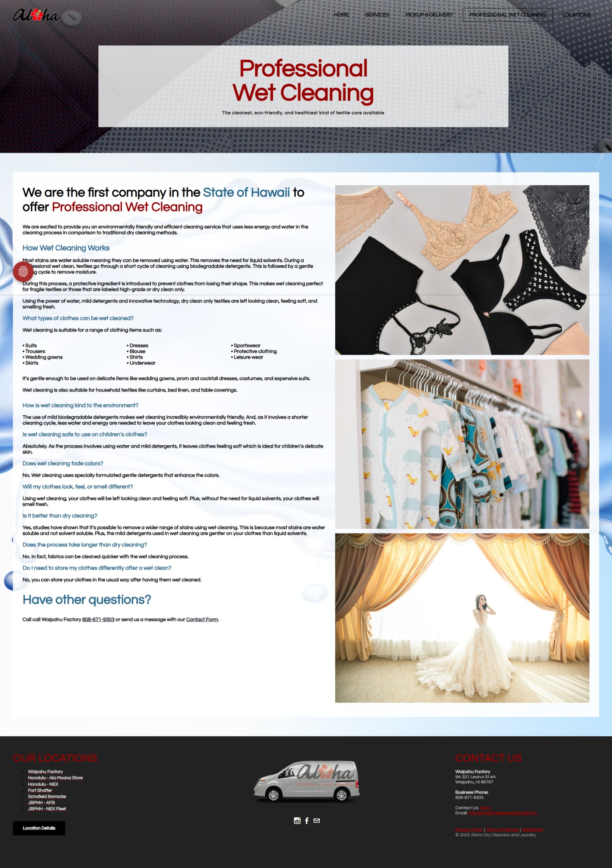Open the Locations menu item

point(576,15)
